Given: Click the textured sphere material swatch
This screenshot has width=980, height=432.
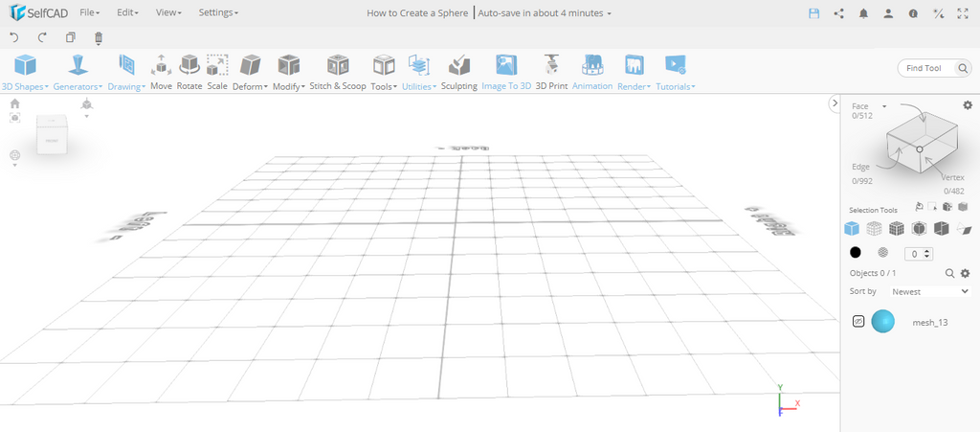Looking at the screenshot, I should click(x=882, y=253).
